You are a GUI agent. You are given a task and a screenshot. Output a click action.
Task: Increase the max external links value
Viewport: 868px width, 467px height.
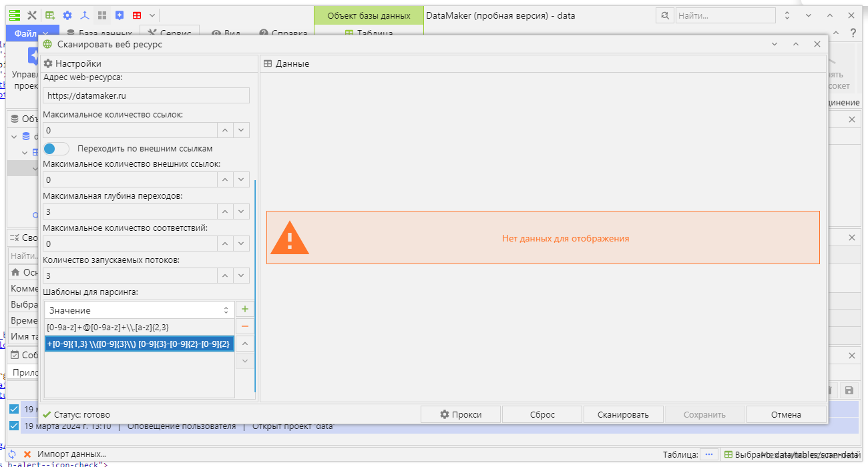(226, 179)
